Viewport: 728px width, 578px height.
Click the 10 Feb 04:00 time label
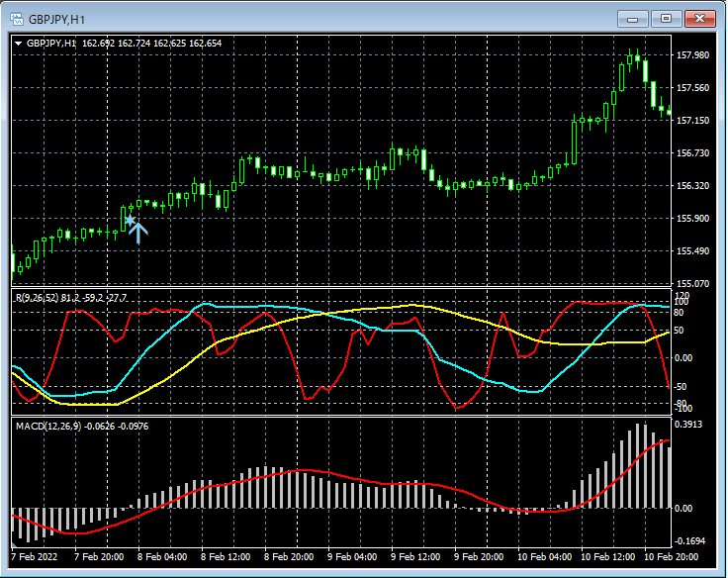(545, 556)
